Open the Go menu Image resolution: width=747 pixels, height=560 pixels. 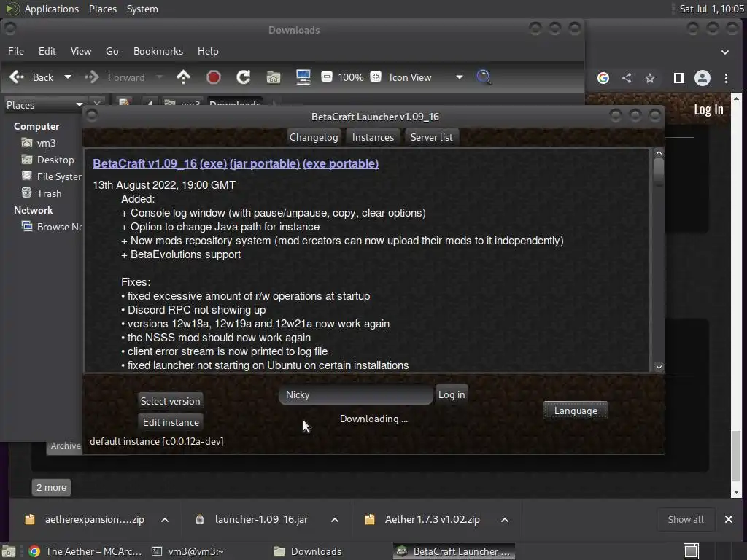[112, 51]
